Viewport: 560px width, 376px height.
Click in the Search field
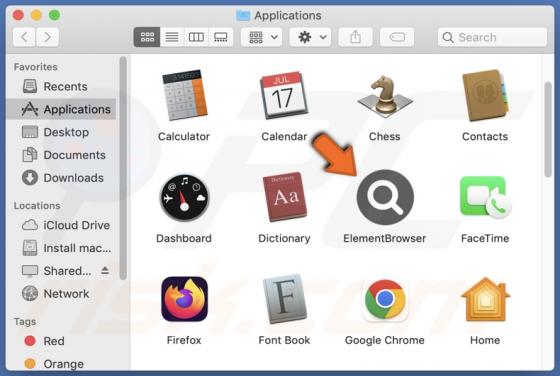click(492, 37)
